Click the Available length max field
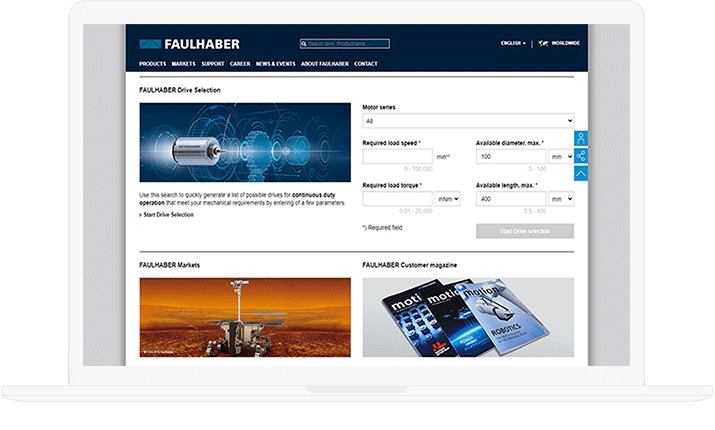 pyautogui.click(x=511, y=199)
